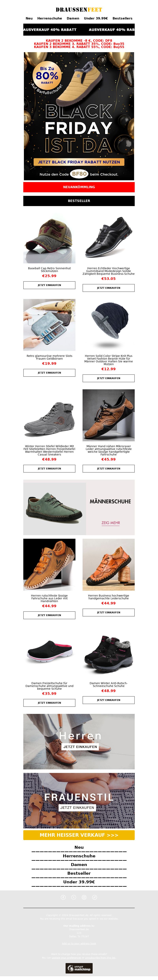Open the Instagram icon in the footer
This screenshot has width=158, height=980.
[x=84, y=897]
